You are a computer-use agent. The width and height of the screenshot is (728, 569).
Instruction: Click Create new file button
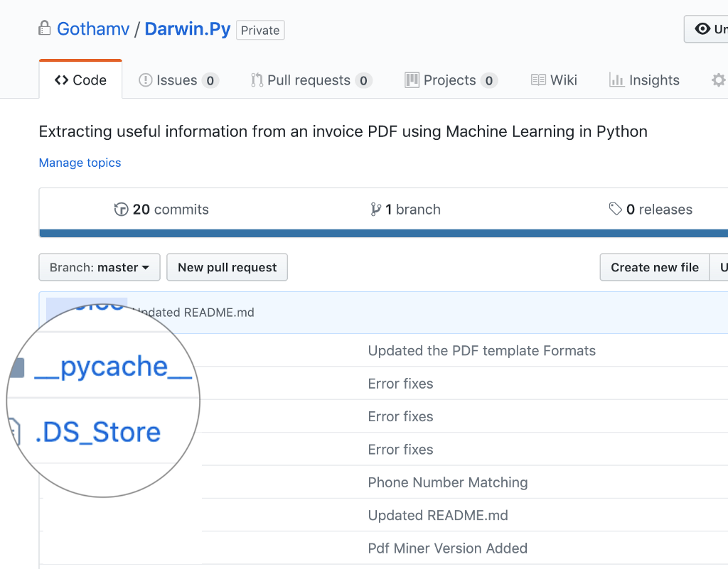655,267
